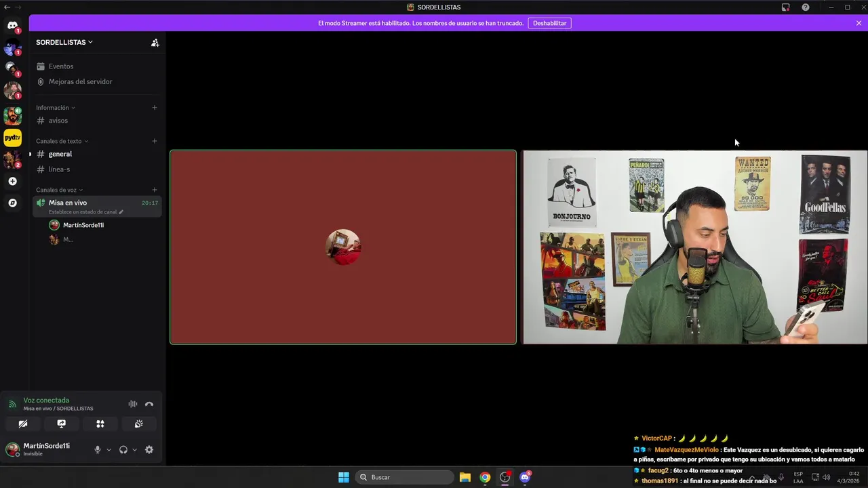Deafen using the headphones icon
Screen dimensions: 868x488
pyautogui.click(x=123, y=449)
